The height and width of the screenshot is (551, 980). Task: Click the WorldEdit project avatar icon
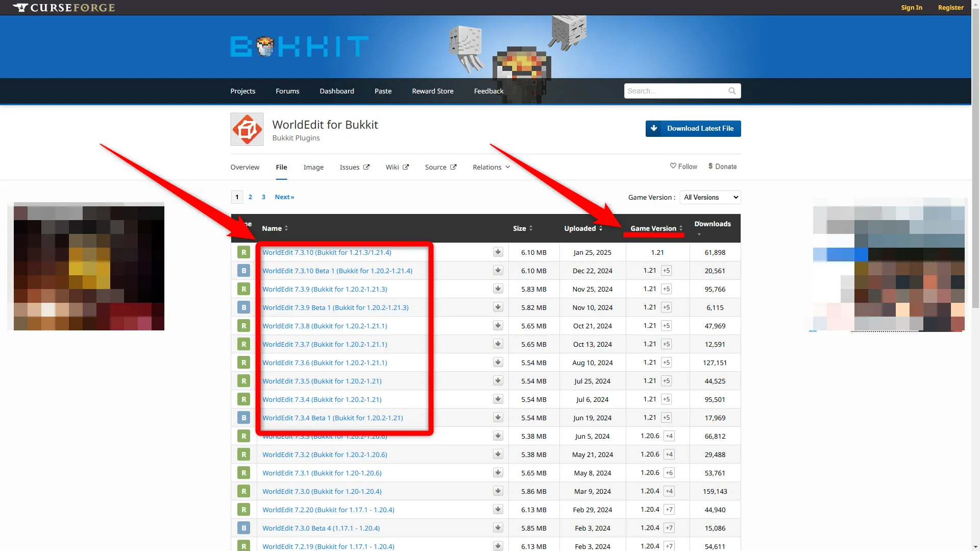click(247, 129)
